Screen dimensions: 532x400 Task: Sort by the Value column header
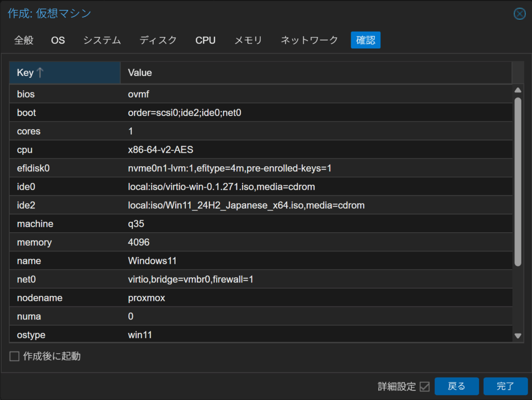(316, 73)
